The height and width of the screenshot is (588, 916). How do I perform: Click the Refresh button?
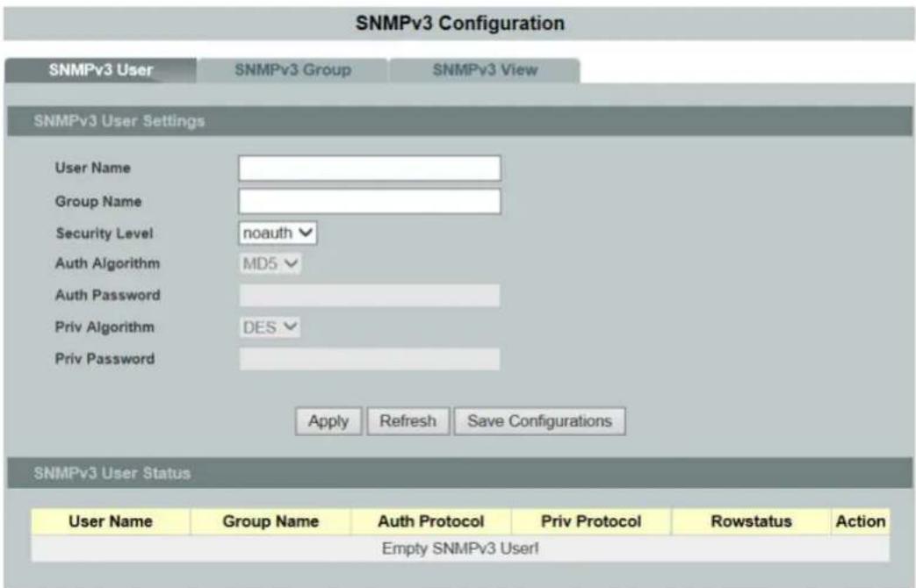(x=408, y=421)
